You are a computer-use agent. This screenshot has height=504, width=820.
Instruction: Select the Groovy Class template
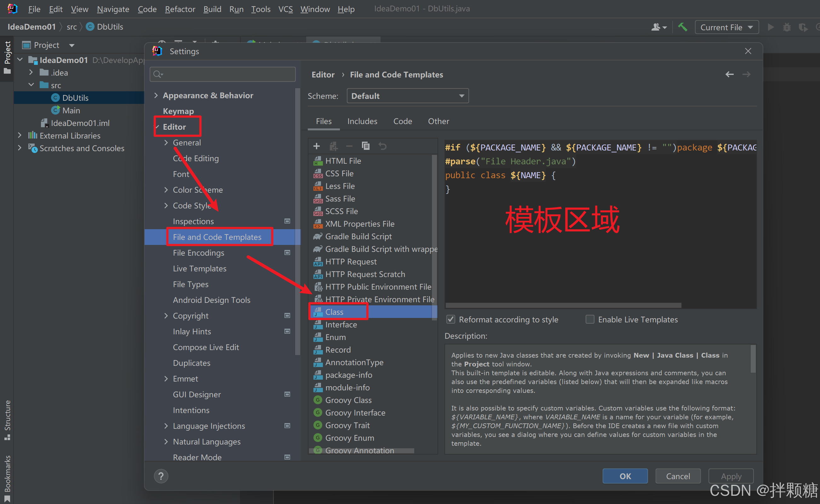(348, 400)
